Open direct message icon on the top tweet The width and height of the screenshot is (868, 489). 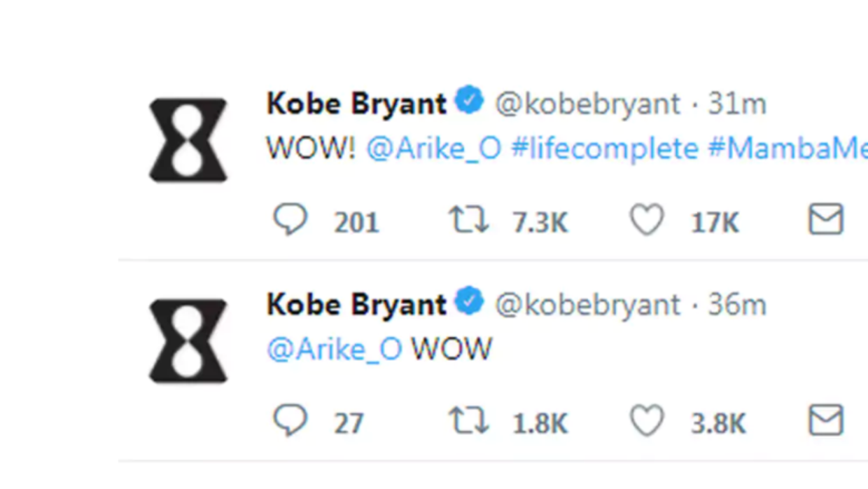(825, 219)
